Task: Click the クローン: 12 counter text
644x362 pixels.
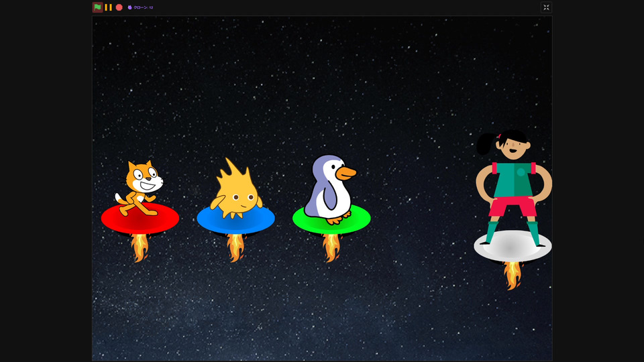Action: tap(144, 7)
